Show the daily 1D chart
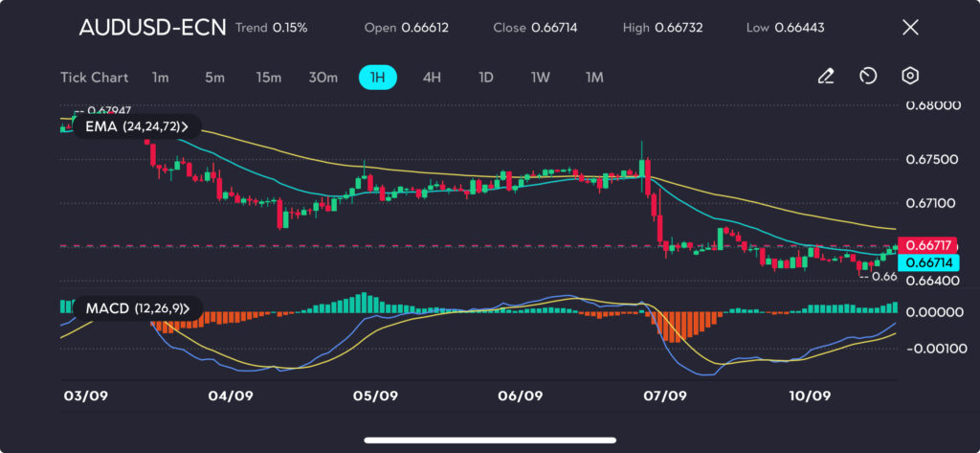 click(x=485, y=77)
